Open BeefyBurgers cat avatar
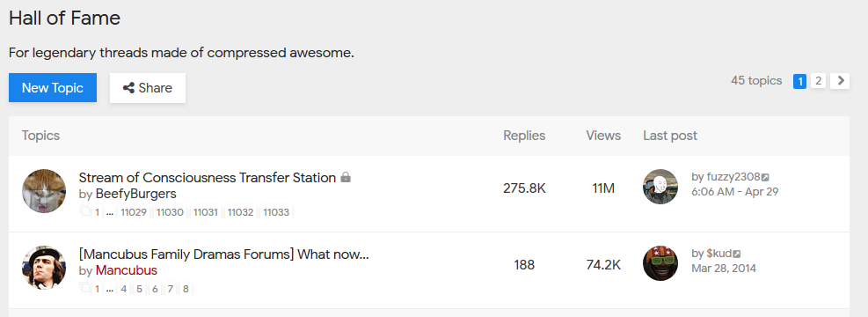The height and width of the screenshot is (317, 868). tap(44, 191)
